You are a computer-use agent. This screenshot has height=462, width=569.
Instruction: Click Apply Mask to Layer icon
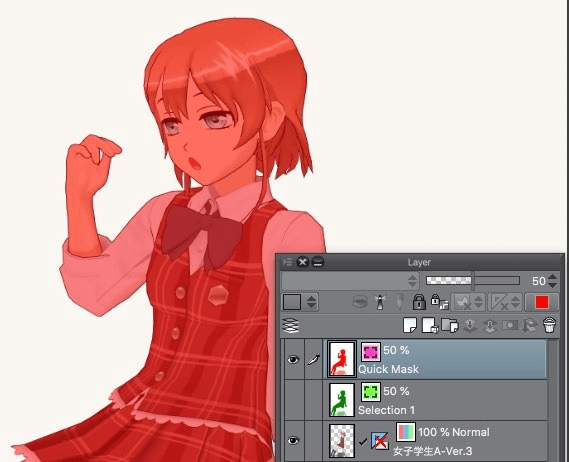coord(529,325)
